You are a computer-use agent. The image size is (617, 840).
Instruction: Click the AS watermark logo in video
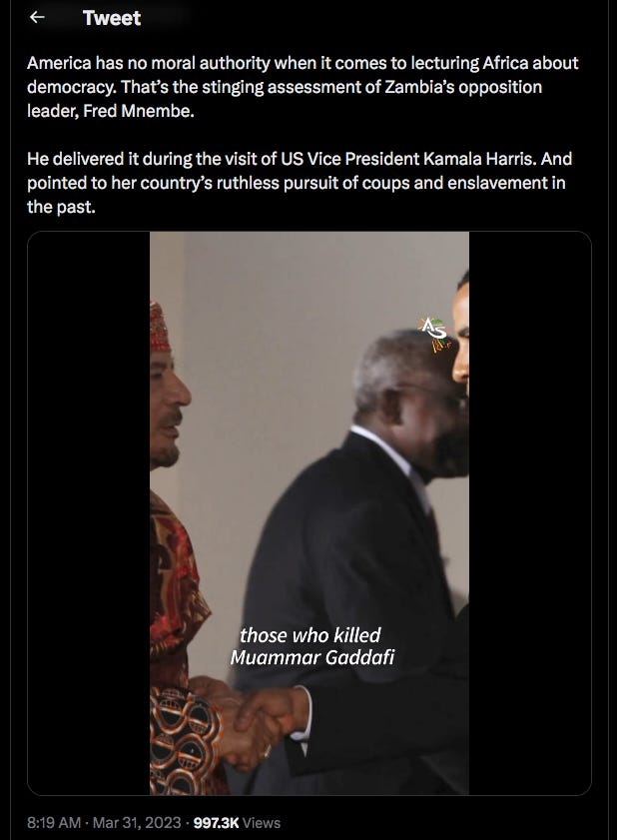[435, 334]
